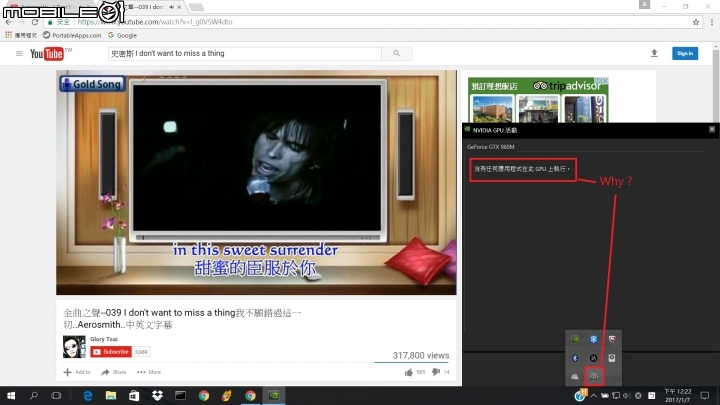The width and height of the screenshot is (720, 405).
Task: Open Windows Store from the taskbar
Action: click(x=134, y=395)
